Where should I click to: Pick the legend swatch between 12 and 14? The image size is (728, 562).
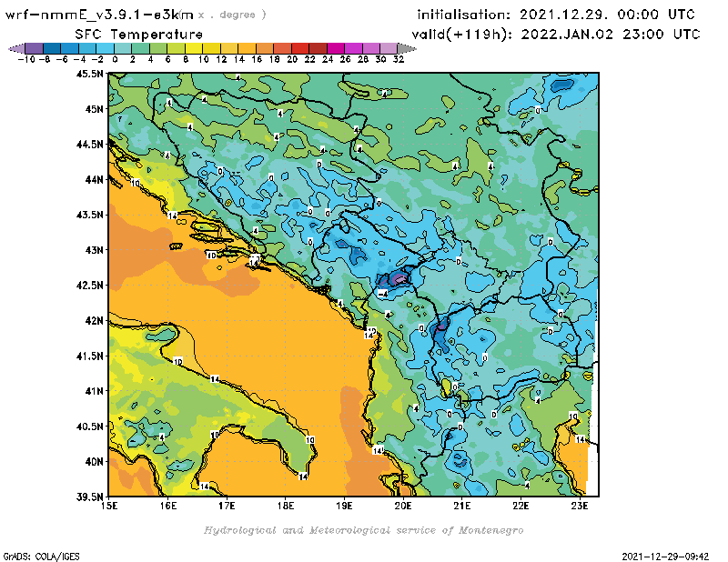pos(229,48)
